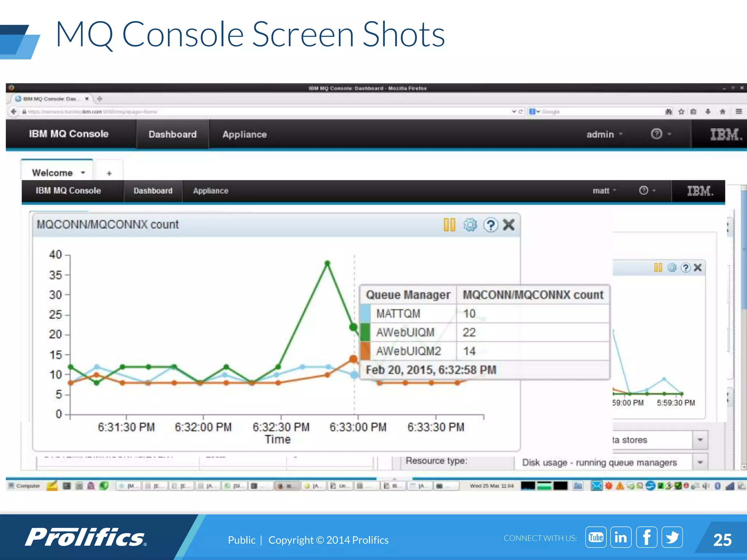Click AWebUIQM2 orange legend swatch
The height and width of the screenshot is (560, 747).
pyautogui.click(x=365, y=351)
